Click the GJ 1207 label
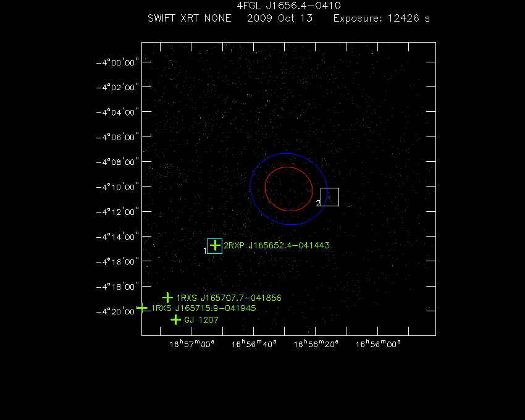The height and width of the screenshot is (420, 525). pos(201,320)
